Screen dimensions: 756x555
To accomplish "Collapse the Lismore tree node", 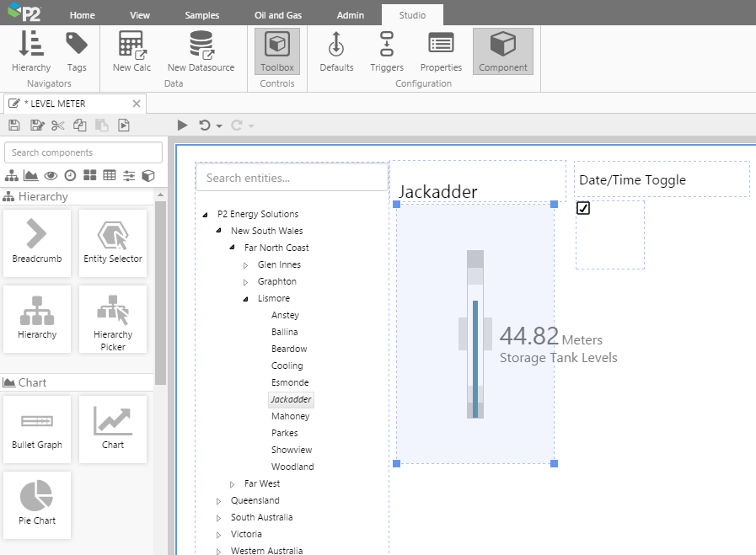I will pyautogui.click(x=246, y=299).
